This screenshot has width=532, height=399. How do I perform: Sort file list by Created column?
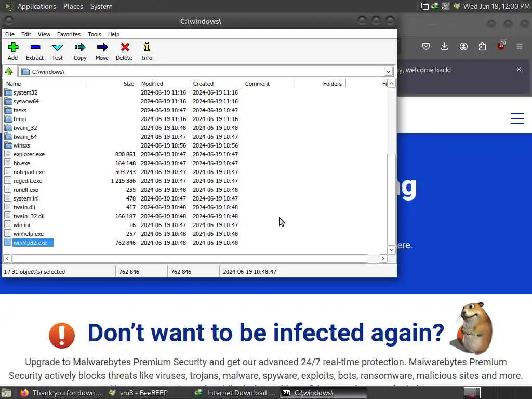[216, 84]
